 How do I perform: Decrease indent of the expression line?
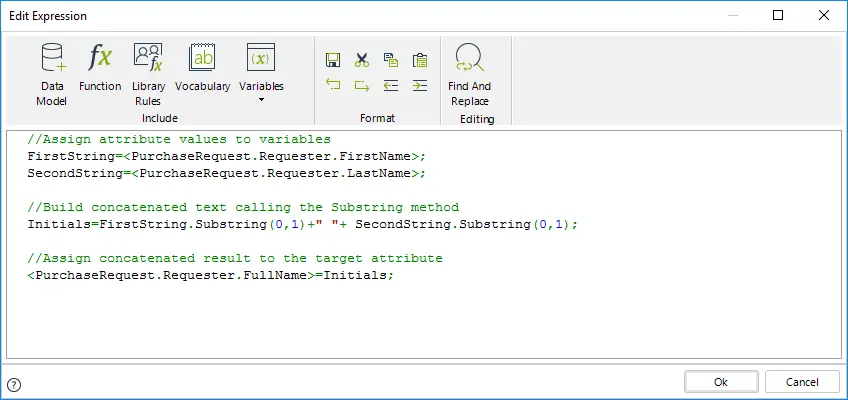click(391, 85)
